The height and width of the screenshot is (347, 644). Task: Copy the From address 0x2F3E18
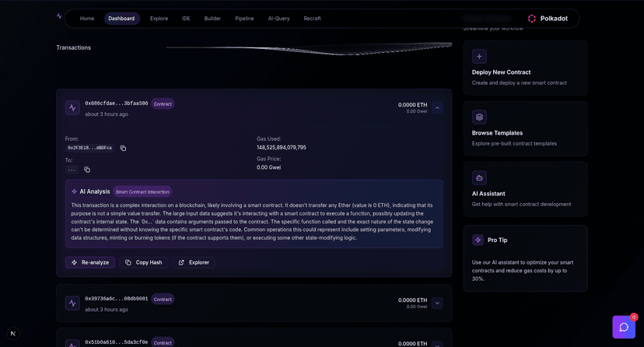pos(123,148)
